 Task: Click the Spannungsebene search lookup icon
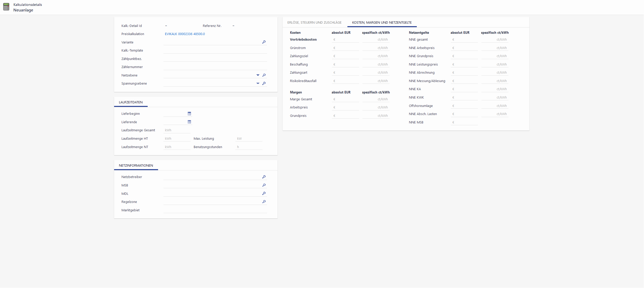[x=264, y=83]
